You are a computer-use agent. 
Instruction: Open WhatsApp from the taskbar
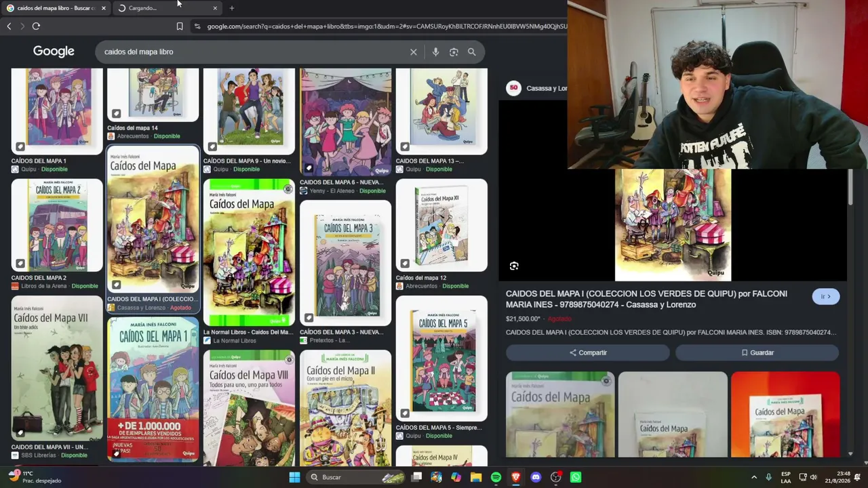tap(576, 477)
